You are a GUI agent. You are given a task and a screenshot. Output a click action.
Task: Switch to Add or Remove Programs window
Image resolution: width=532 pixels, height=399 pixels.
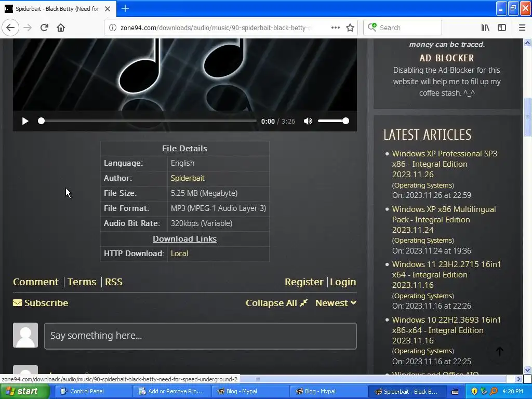coord(171,392)
